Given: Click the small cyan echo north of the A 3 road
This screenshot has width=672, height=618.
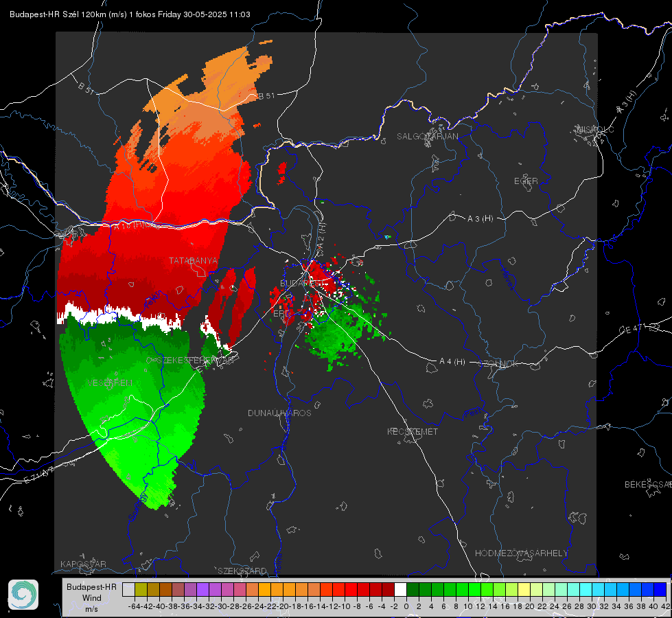Looking at the screenshot, I should [387, 237].
